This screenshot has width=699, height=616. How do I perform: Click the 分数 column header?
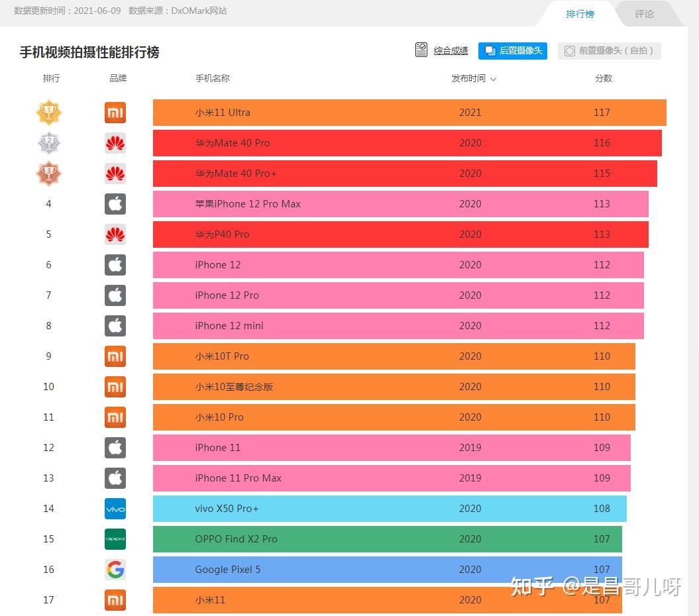(x=603, y=78)
